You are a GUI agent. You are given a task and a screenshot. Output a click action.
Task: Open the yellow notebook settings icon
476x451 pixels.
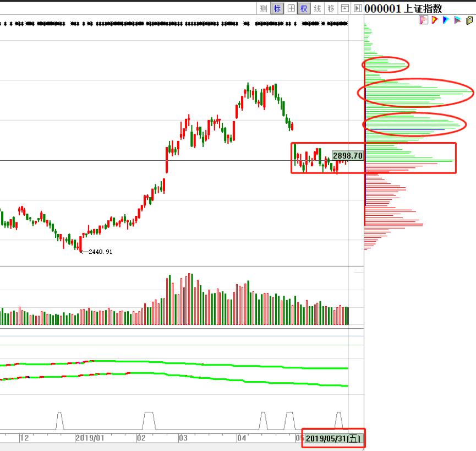469,20
